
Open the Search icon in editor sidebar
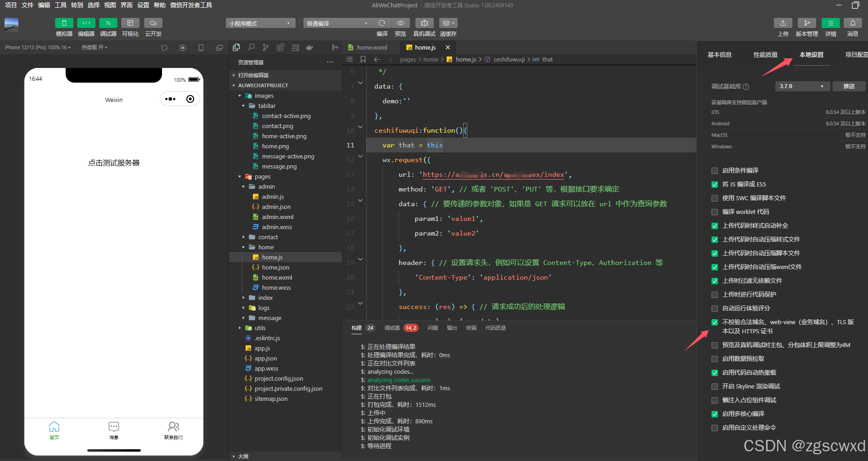[251, 47]
